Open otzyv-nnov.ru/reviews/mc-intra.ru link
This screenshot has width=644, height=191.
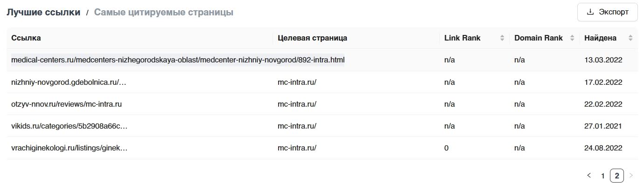pos(66,104)
